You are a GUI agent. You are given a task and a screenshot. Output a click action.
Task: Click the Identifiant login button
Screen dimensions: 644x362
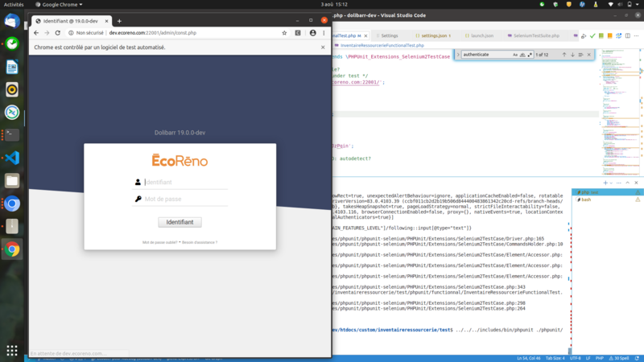[180, 222]
